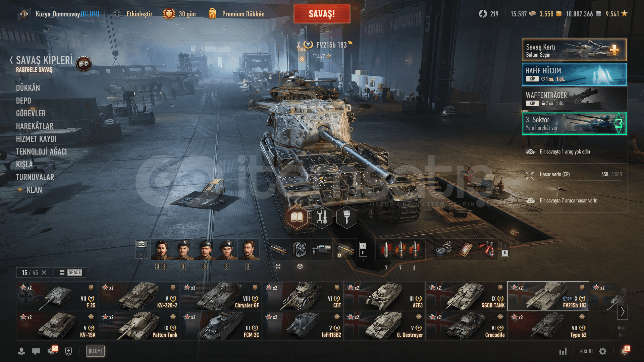Select the ventilation equipment slot

[300, 250]
